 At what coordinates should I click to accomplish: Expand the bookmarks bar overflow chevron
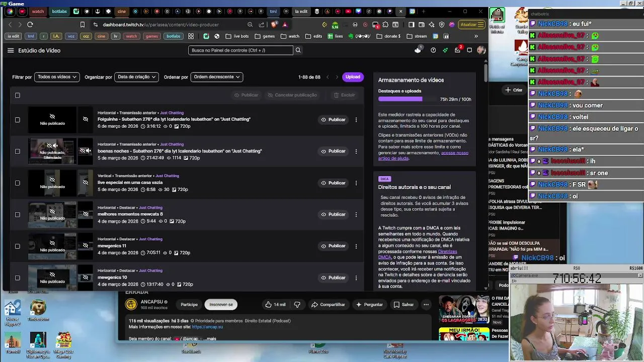(476, 36)
